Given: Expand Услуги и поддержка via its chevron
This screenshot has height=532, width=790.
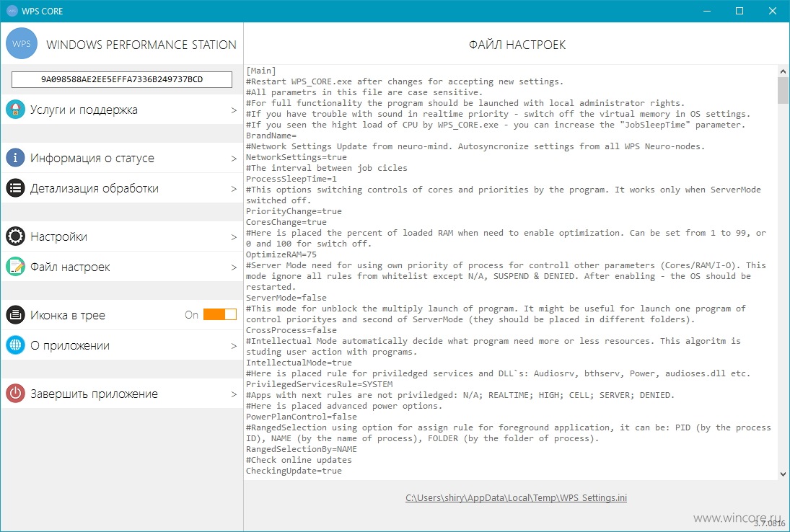Looking at the screenshot, I should point(234,110).
